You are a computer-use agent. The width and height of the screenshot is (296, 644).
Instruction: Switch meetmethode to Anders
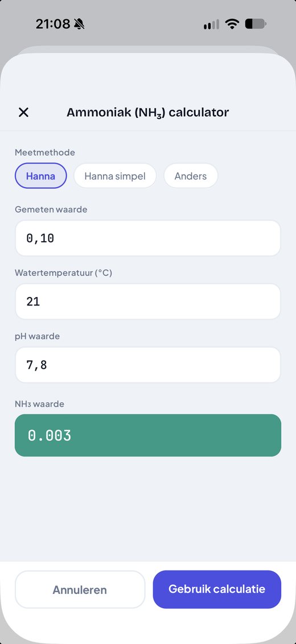(x=191, y=176)
